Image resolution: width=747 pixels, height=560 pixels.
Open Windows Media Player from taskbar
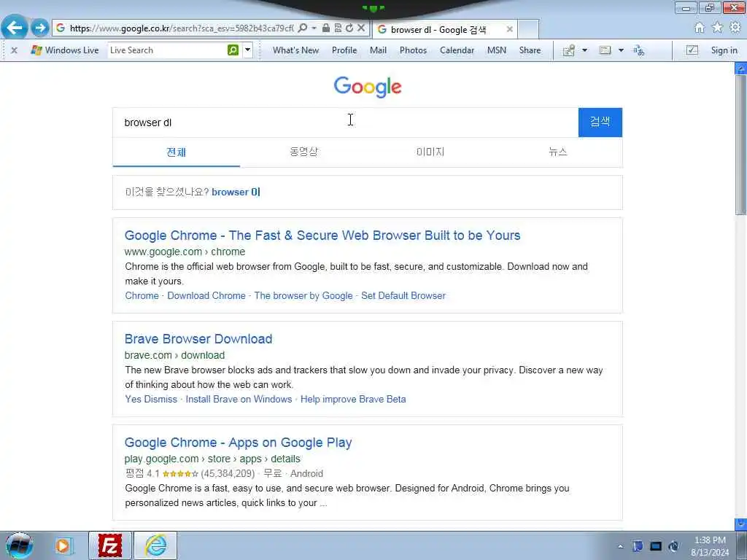[63, 545]
